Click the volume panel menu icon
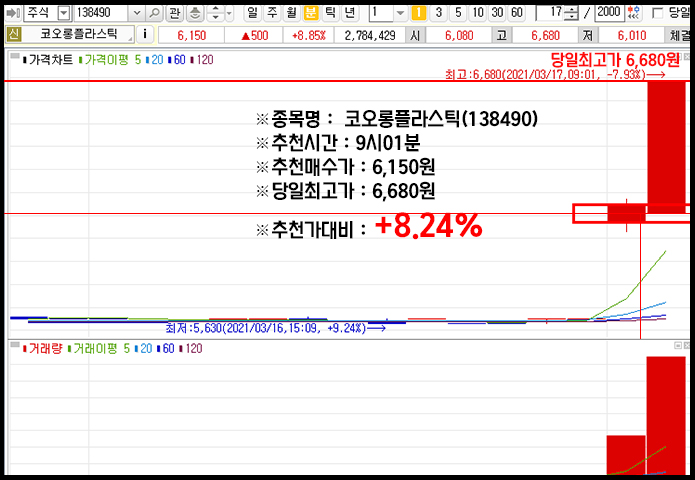The image size is (695, 480). [x=15, y=344]
